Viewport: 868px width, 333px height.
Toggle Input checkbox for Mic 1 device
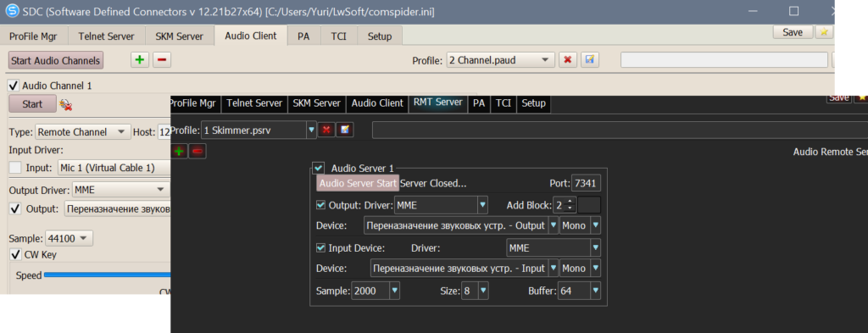16,168
